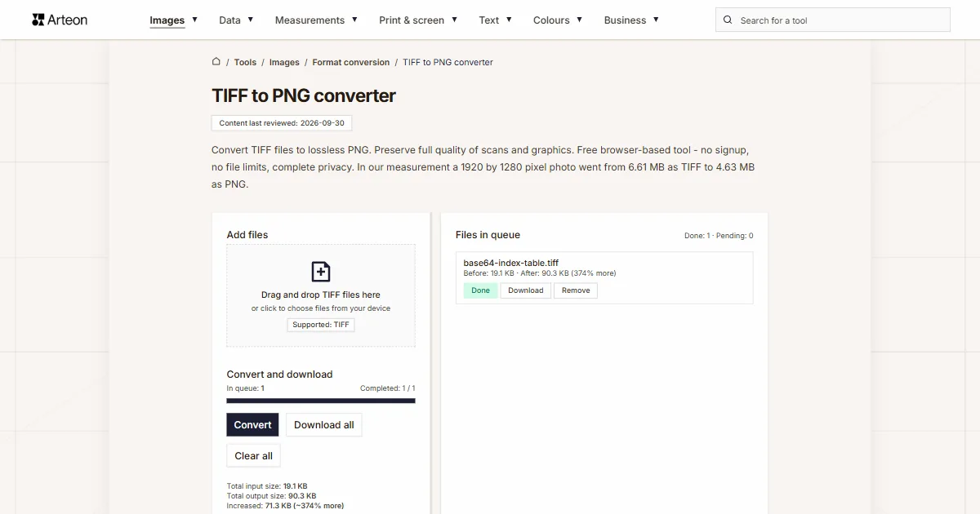Click the Add files heading
Screen dimensions: 980x514
[247, 235]
